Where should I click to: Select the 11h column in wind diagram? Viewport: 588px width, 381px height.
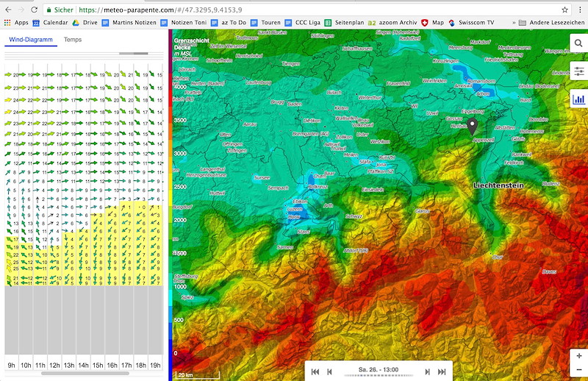[40, 365]
